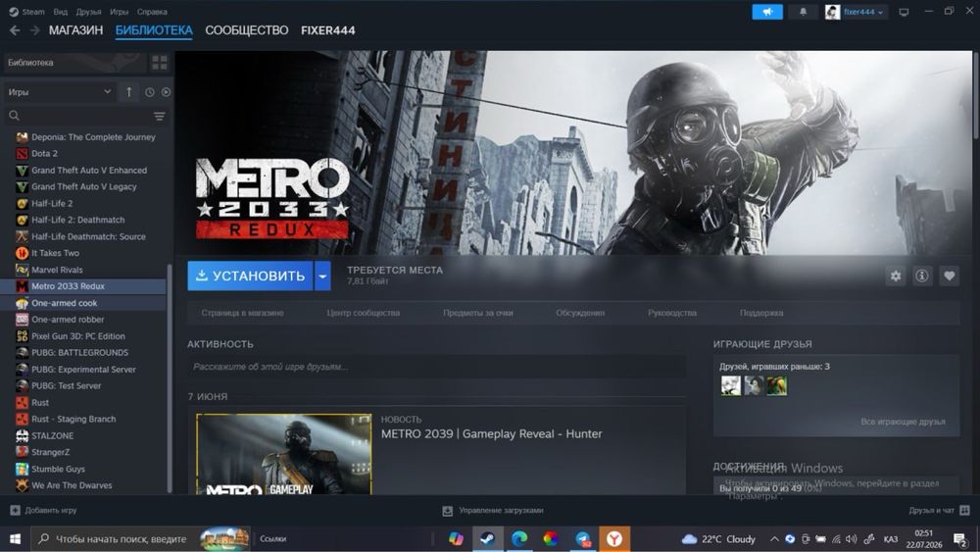980x552 pixels.
Task: Open the Справка menu
Action: coord(152,11)
